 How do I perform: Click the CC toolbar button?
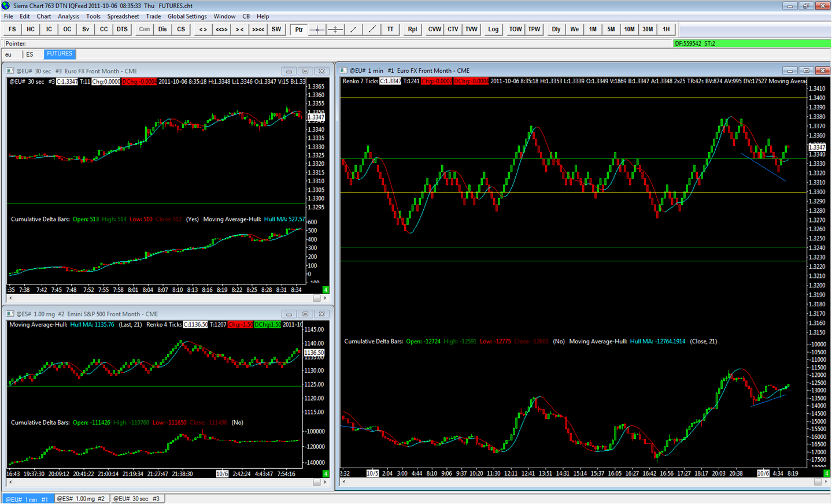point(104,29)
